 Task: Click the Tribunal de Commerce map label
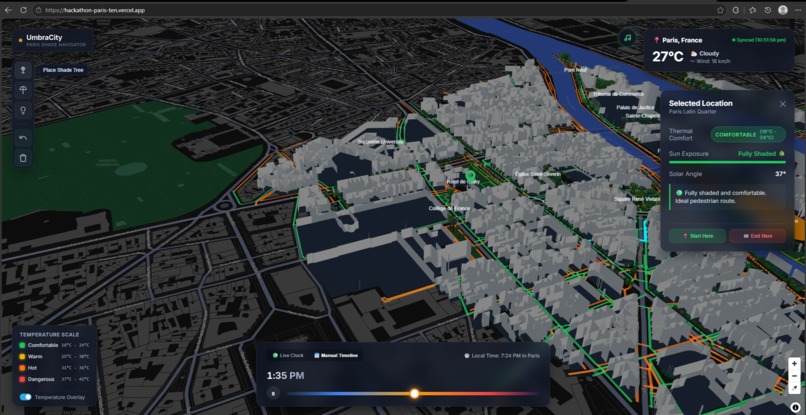tap(618, 94)
